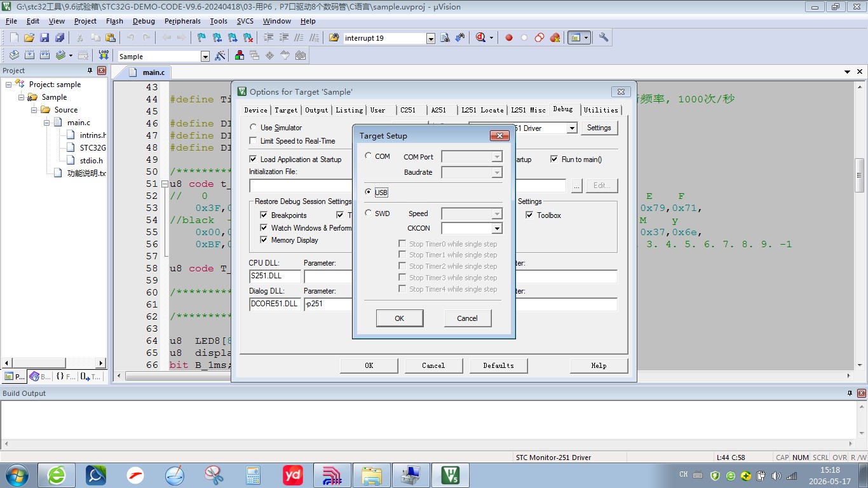Save all files toolbar icon
The width and height of the screenshot is (868, 488).
point(60,38)
